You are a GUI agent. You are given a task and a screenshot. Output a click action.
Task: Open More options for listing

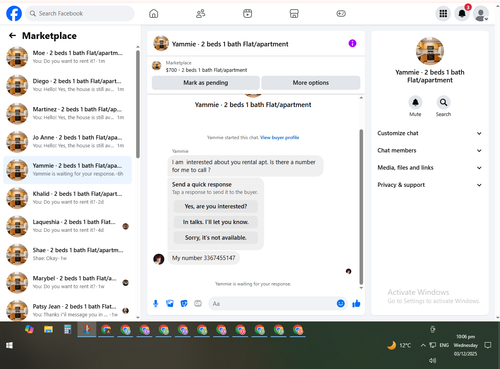pyautogui.click(x=311, y=83)
